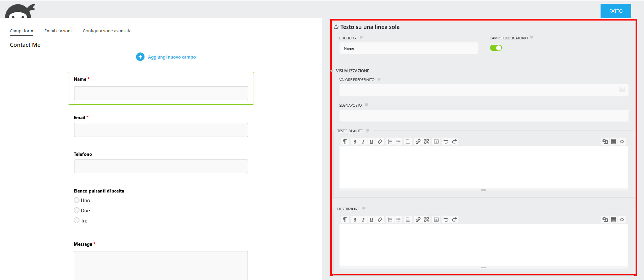
Task: Insert ordered list in Testo di aiuto editor
Action: pyautogui.click(x=390, y=142)
